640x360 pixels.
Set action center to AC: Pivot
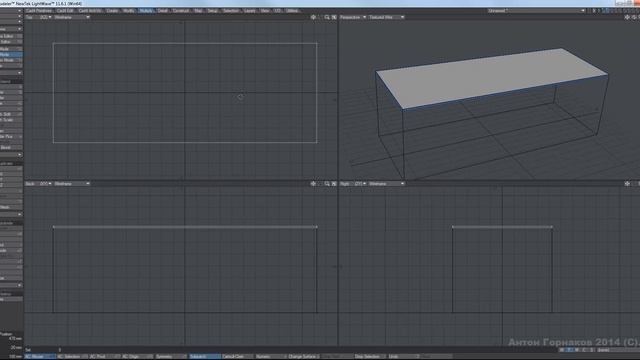(104, 356)
